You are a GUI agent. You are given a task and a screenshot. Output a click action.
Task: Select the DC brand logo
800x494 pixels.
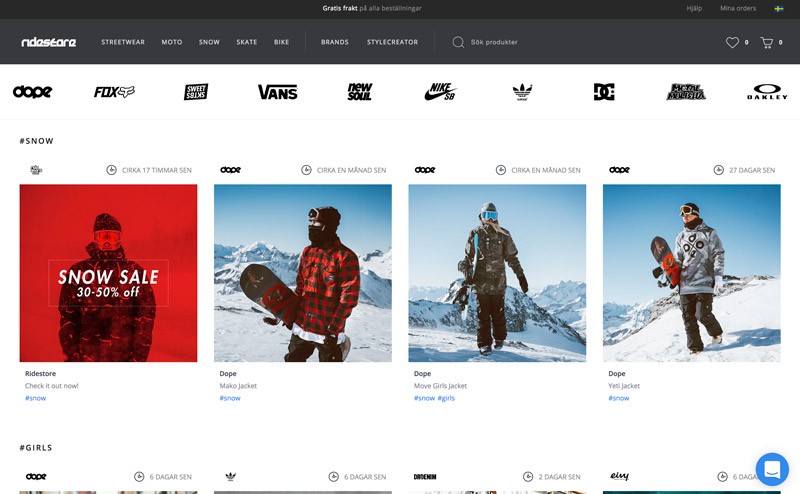604,92
